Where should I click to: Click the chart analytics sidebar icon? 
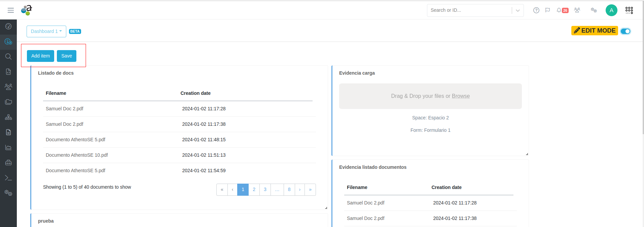(8, 147)
